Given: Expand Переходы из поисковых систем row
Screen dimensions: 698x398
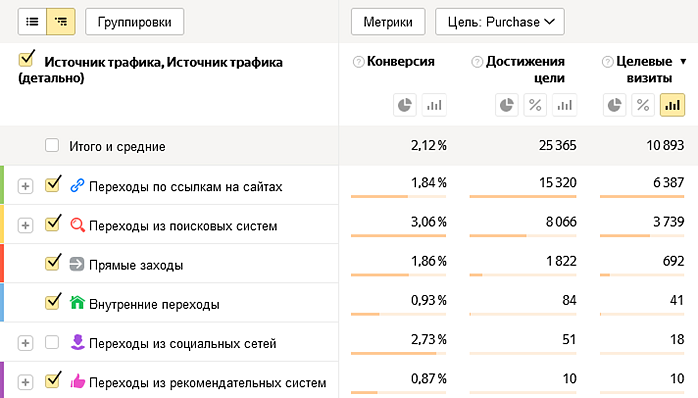Looking at the screenshot, I should [x=25, y=225].
